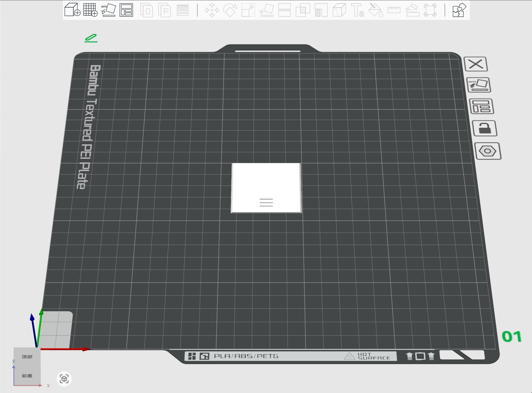Remove the plate using its X icon
Viewport: 532px width, 393px height.
[x=476, y=64]
